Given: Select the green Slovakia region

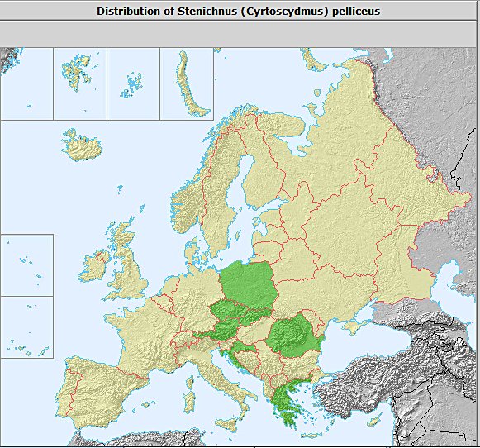Looking at the screenshot, I should pos(254,317).
